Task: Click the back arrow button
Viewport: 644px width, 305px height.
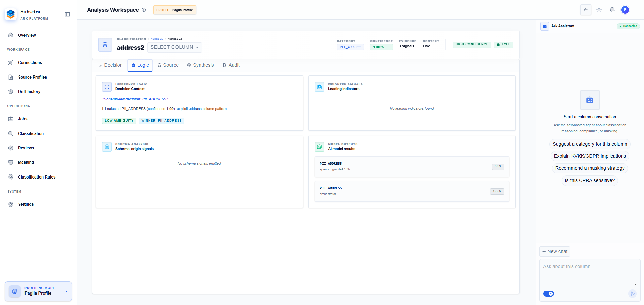Action: (x=586, y=10)
